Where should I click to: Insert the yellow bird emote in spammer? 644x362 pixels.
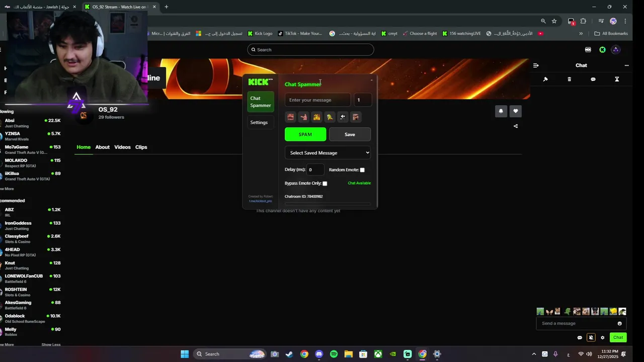coord(330,117)
